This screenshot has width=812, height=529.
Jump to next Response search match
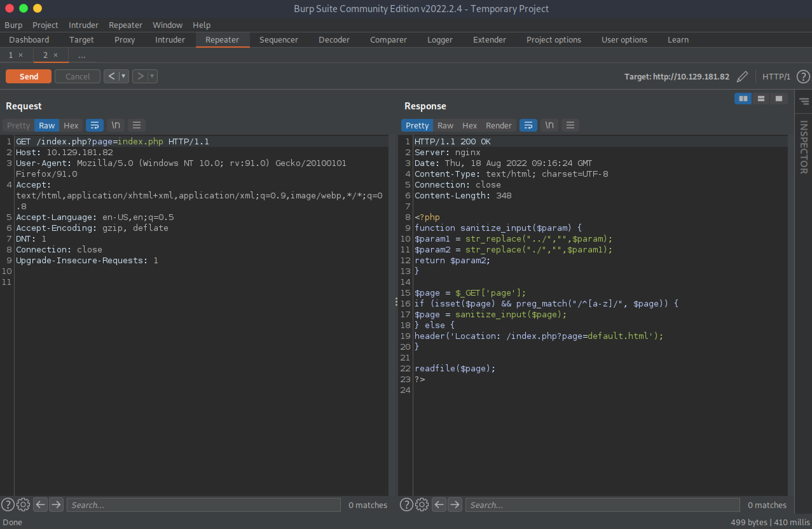pos(455,505)
